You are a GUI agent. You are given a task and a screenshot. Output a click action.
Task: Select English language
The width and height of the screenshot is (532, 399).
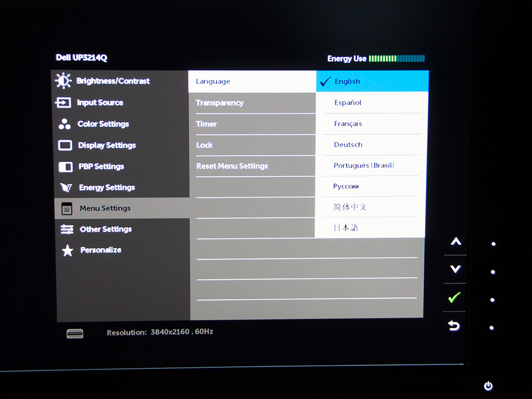tap(372, 81)
